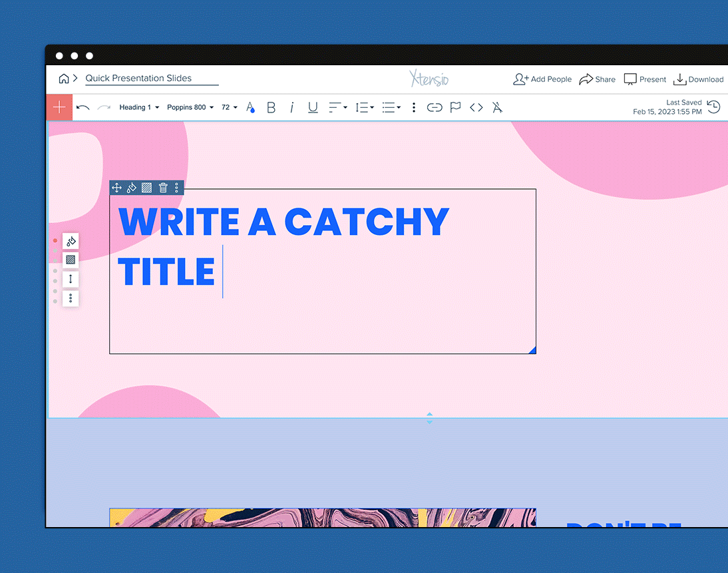Click the code embed icon
The image size is (728, 573).
click(x=476, y=108)
